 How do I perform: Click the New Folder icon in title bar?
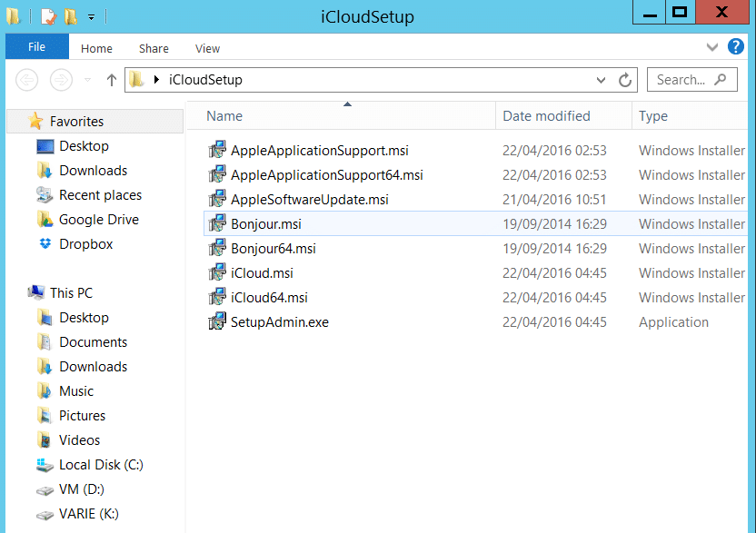71,17
